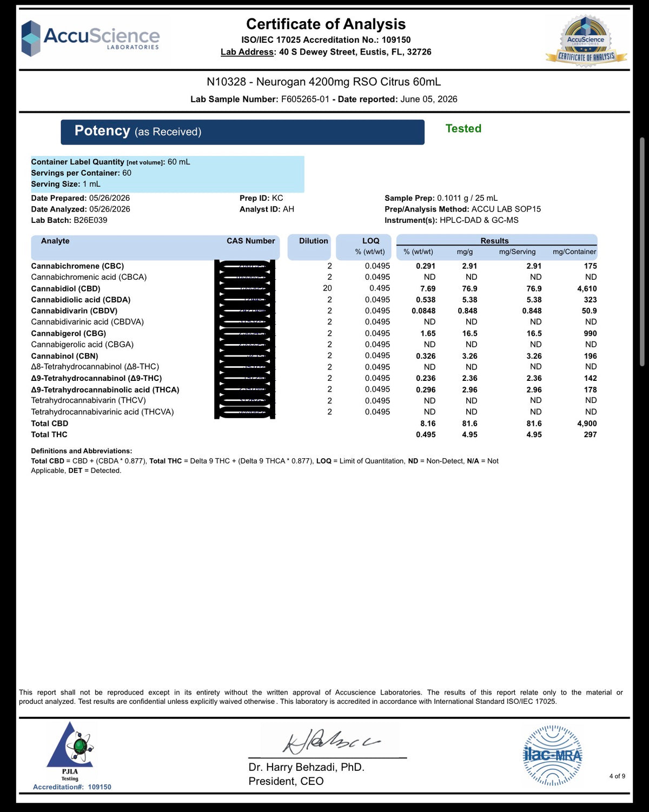
Task: Click Cannabidivarinic acid (CBDVA) row label
Action: click(87, 322)
